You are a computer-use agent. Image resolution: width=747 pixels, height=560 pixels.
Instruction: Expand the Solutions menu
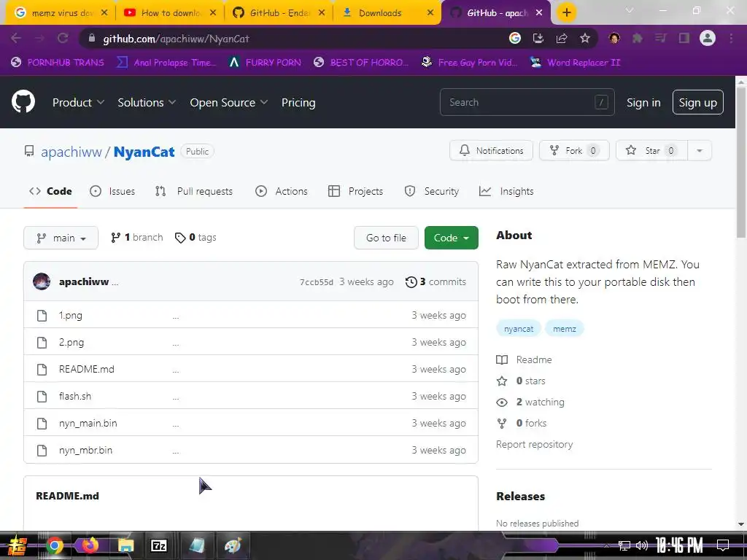tap(147, 102)
